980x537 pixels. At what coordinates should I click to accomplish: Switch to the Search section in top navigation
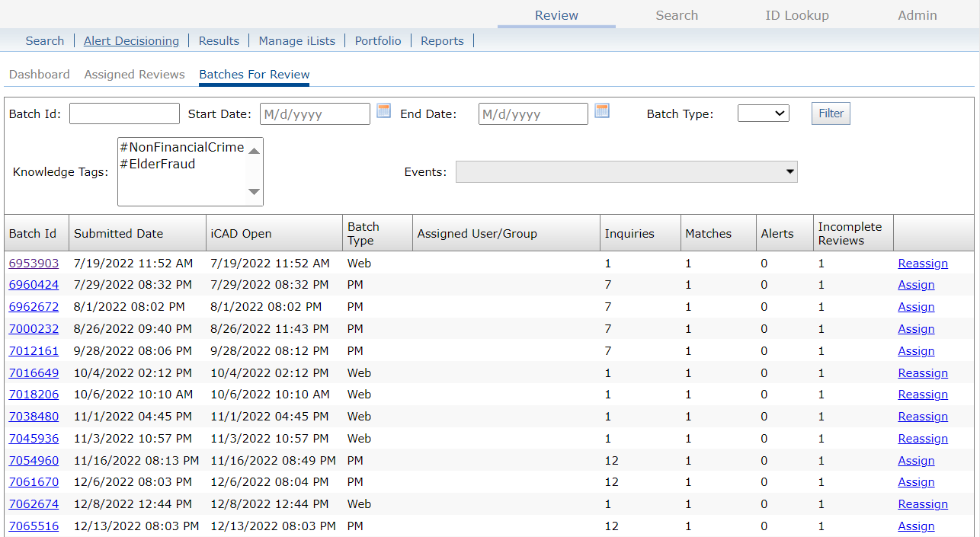coord(676,15)
